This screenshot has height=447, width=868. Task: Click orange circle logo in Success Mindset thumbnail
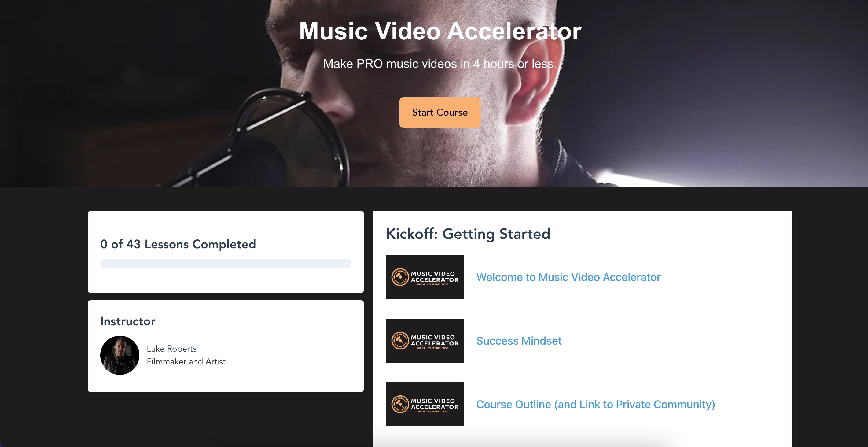click(400, 341)
